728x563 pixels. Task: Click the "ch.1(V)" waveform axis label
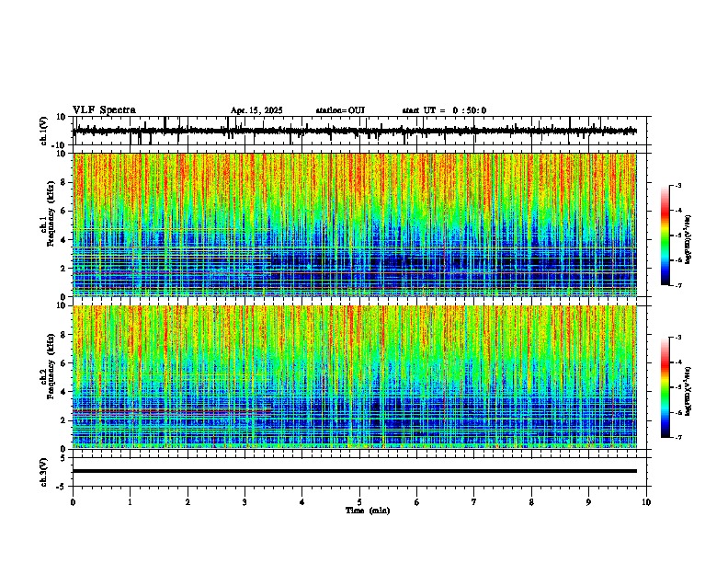44,132
